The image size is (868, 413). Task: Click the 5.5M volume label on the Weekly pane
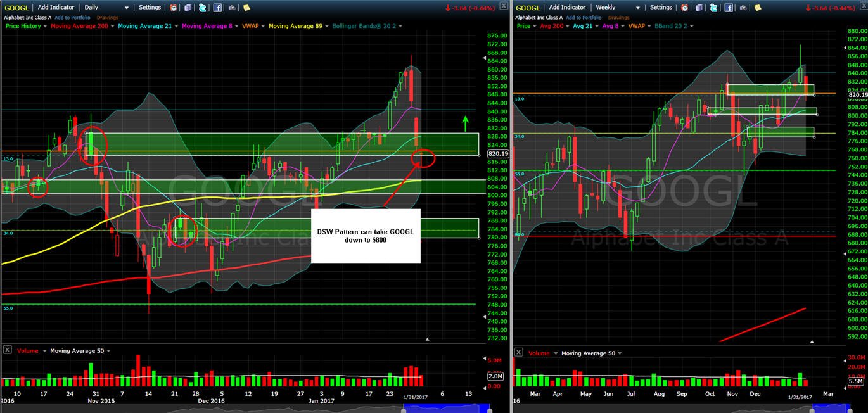[x=855, y=381]
